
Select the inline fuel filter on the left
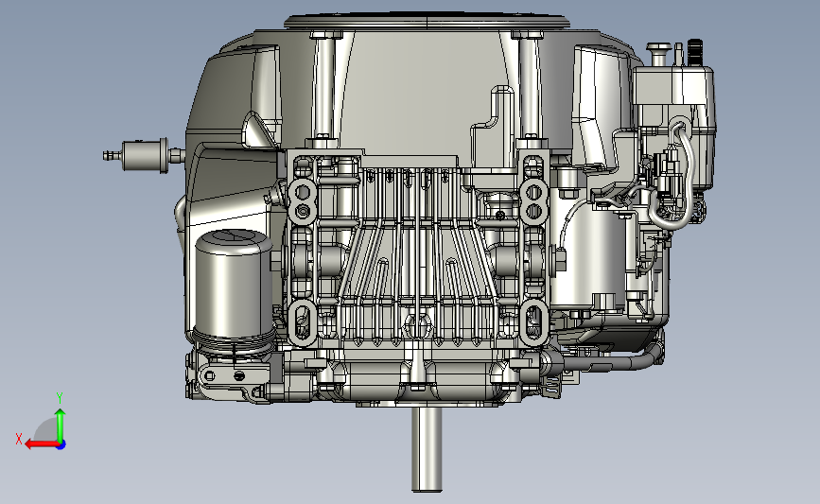point(144,155)
